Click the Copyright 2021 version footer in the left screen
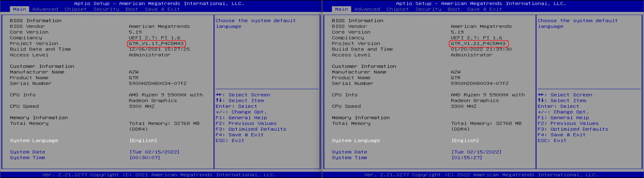The width and height of the screenshot is (644, 178). pyautogui.click(x=159, y=175)
